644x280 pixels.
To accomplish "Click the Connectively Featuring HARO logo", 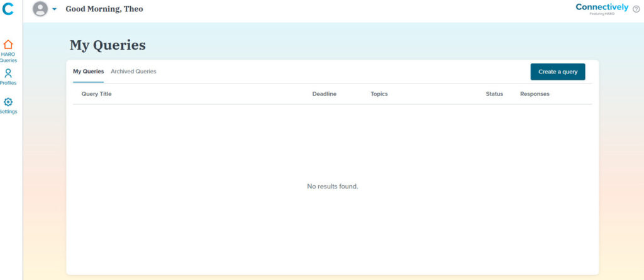I will [x=602, y=9].
